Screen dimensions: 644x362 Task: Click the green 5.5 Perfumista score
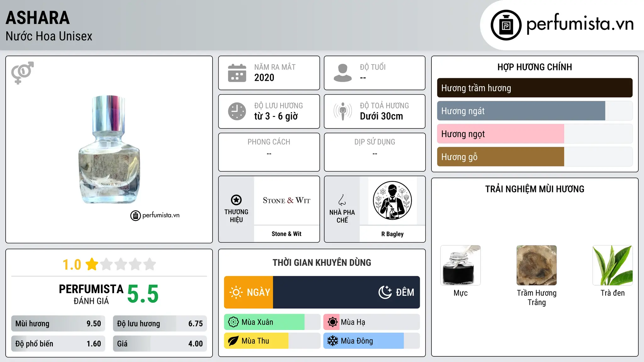point(143,294)
